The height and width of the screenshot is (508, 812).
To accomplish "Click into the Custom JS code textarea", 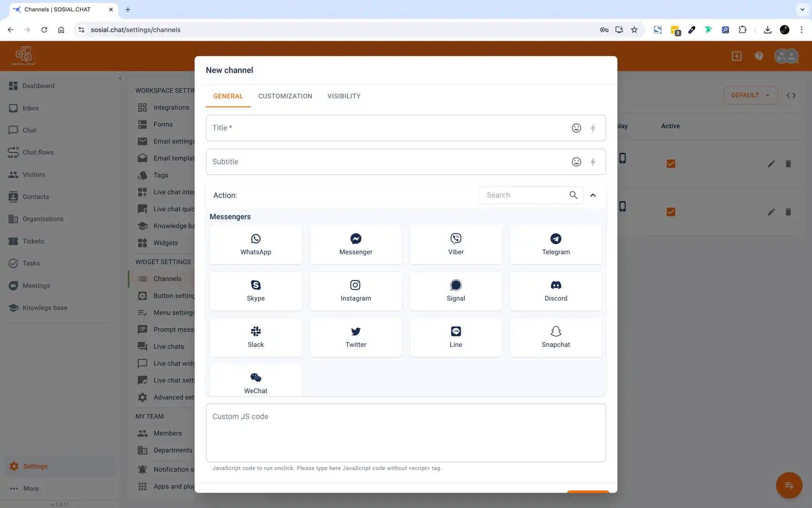I will point(406,433).
